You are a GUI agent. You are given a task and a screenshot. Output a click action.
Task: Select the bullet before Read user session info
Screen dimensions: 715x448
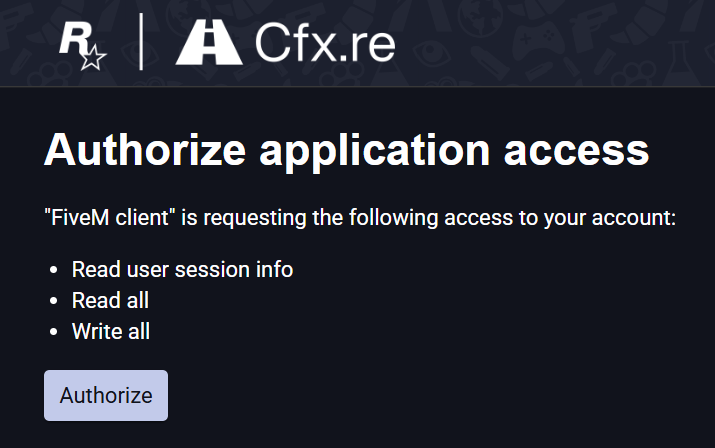[x=53, y=270]
